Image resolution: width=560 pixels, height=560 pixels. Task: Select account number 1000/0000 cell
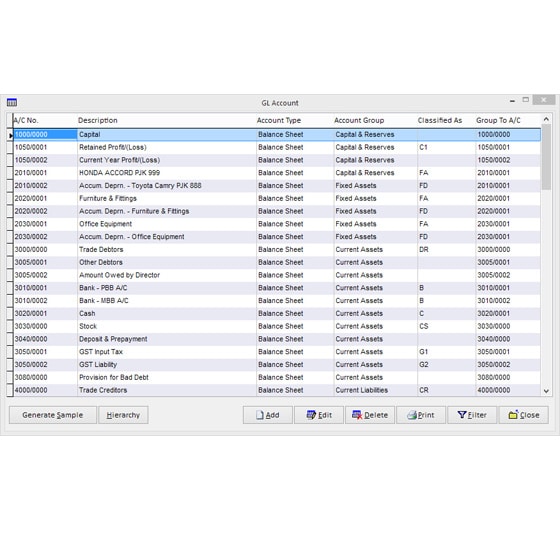(45, 135)
